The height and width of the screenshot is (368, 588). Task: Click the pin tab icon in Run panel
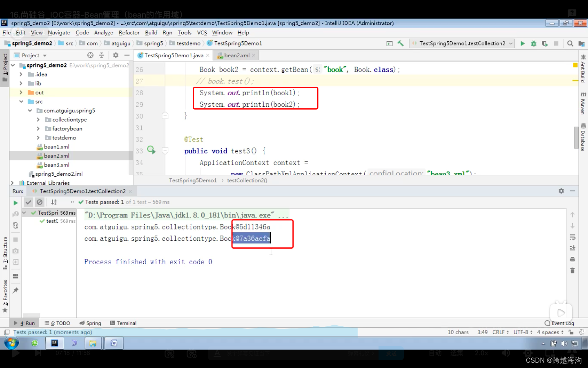click(16, 290)
